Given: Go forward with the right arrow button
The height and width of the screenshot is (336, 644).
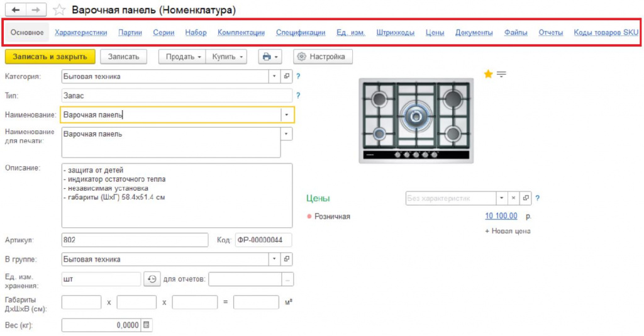Looking at the screenshot, I should pyautogui.click(x=36, y=10).
